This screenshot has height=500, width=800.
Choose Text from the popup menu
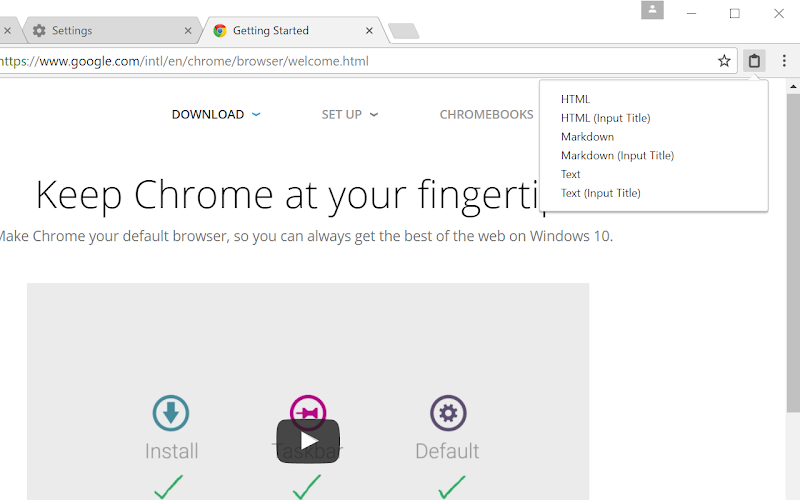point(570,174)
